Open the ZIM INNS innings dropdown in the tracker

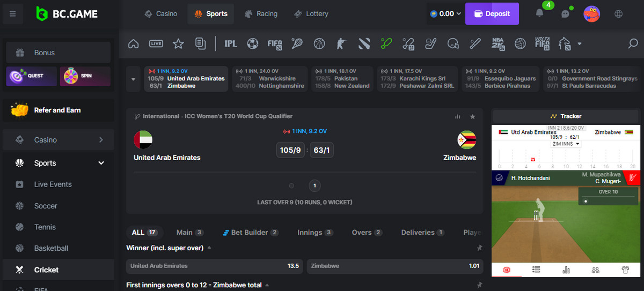pyautogui.click(x=566, y=144)
